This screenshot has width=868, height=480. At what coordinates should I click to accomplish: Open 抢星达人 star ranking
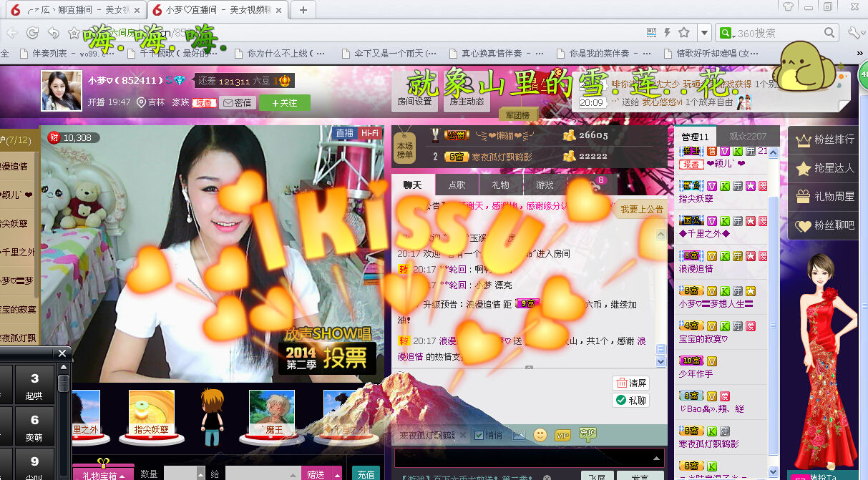[x=825, y=168]
